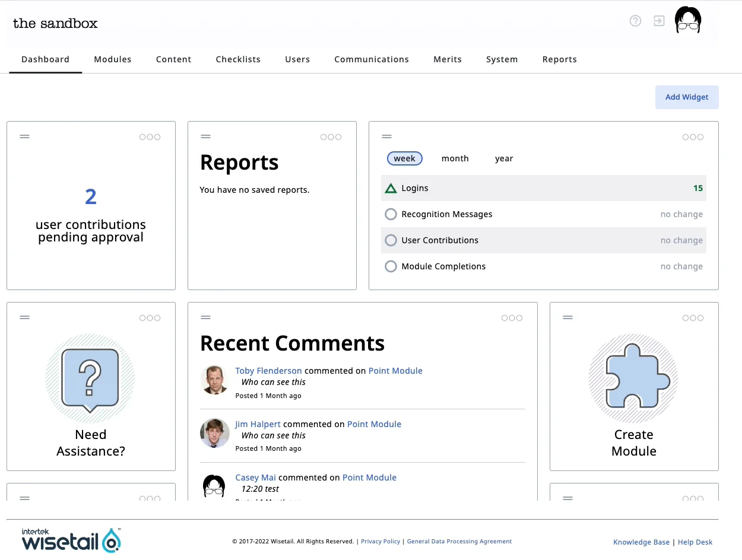This screenshot has width=742, height=560.
Task: Open the Reports tab in navigation
Action: click(560, 59)
